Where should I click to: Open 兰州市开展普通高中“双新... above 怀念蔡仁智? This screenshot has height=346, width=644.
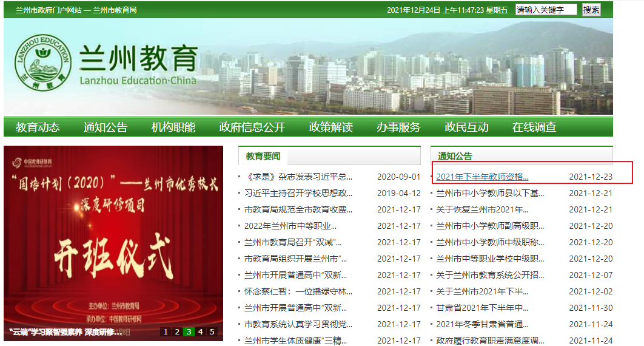point(295,276)
